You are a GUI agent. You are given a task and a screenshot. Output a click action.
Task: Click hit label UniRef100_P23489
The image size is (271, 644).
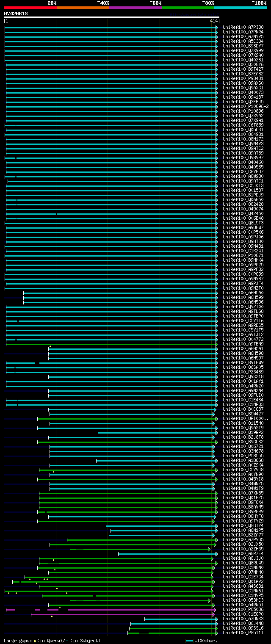pos(243,372)
